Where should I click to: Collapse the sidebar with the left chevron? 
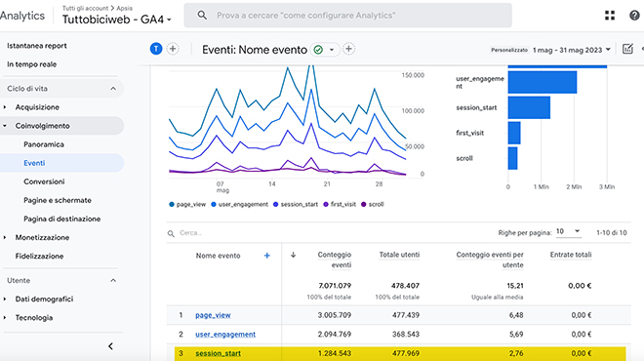coord(110,346)
